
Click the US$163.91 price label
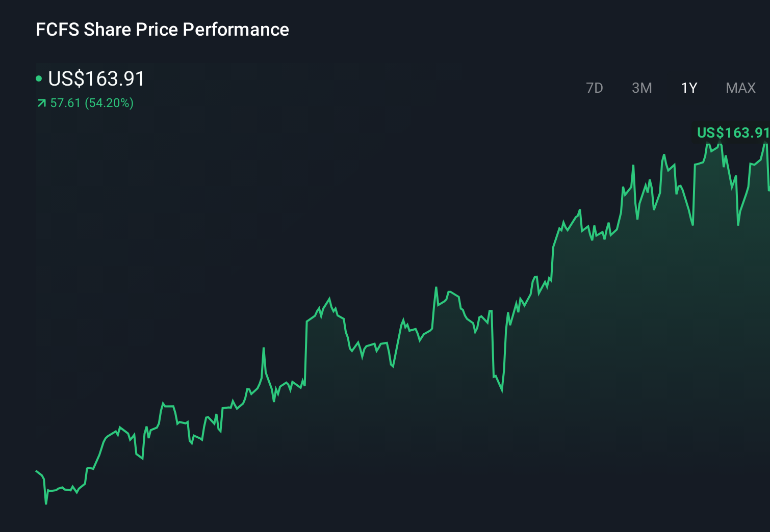tap(96, 79)
